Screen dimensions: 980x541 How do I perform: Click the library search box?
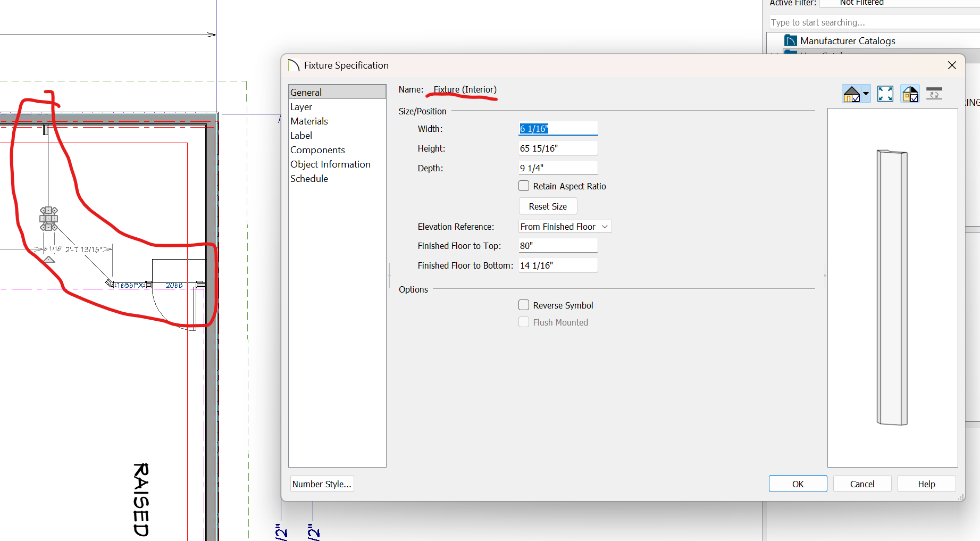pyautogui.click(x=872, y=22)
